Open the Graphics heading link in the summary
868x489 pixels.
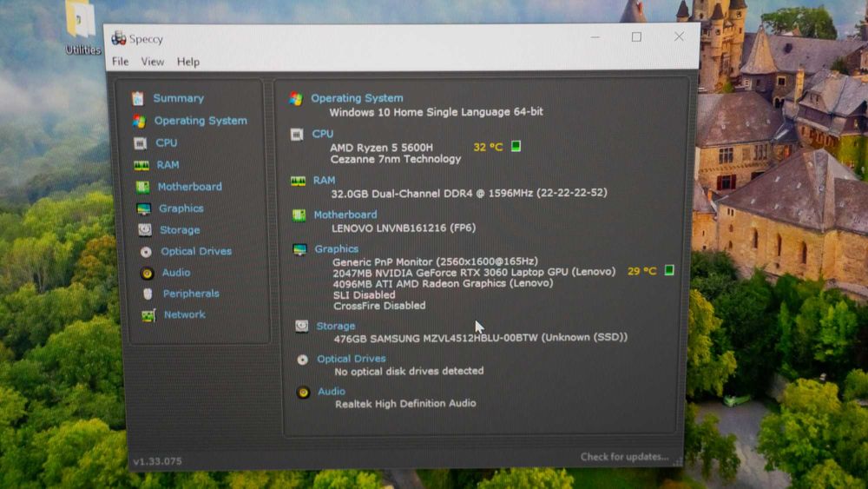coord(337,248)
